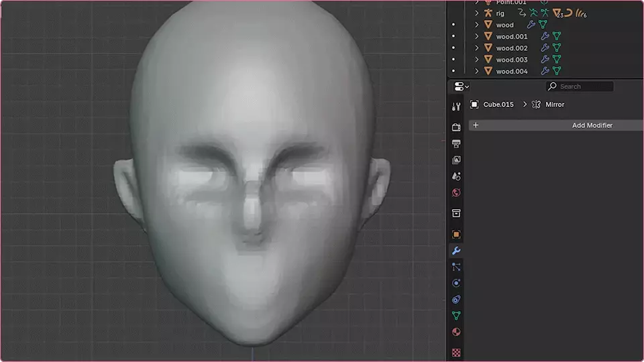Click the orange armature icon beside rig

tap(488, 13)
